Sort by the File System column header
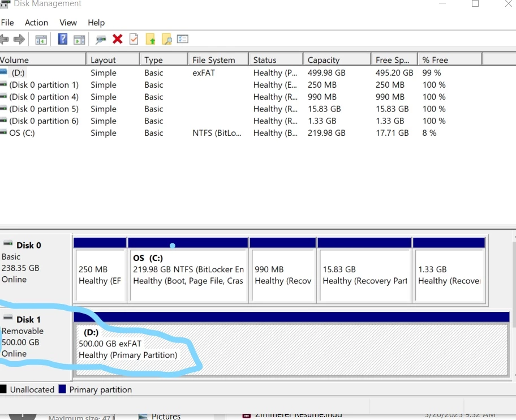This screenshot has width=516, height=420. [218, 59]
